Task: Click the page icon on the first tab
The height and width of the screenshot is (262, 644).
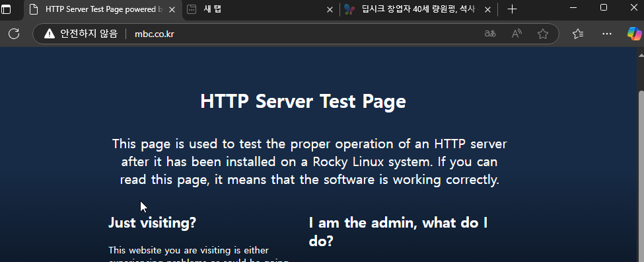Action: 34,9
